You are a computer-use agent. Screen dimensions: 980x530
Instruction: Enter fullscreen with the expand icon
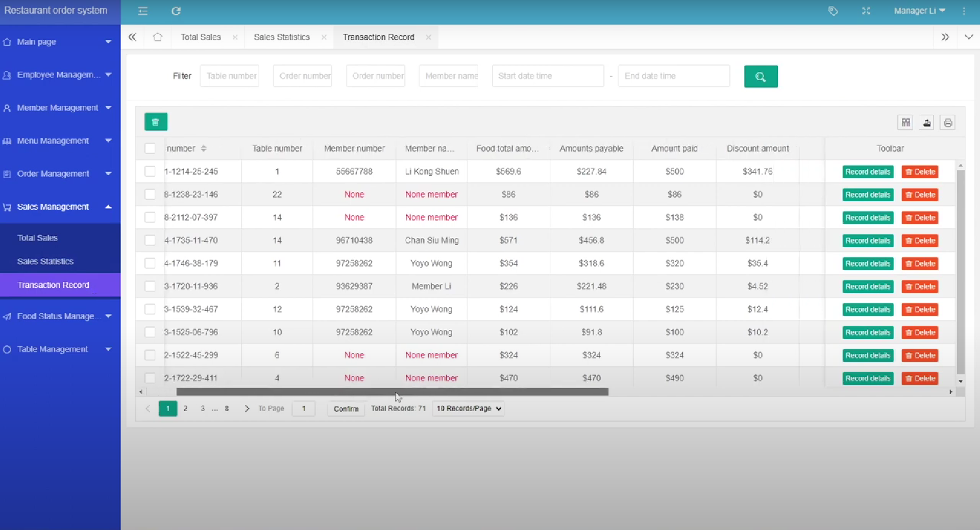[866, 11]
